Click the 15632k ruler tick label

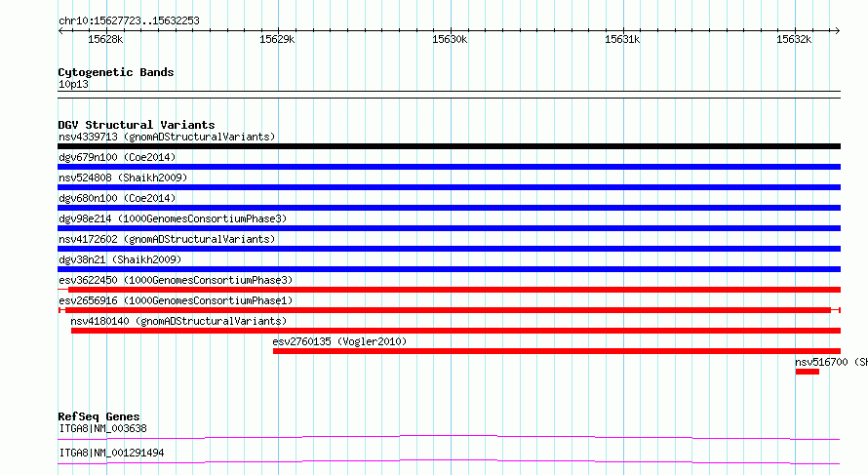tap(794, 39)
